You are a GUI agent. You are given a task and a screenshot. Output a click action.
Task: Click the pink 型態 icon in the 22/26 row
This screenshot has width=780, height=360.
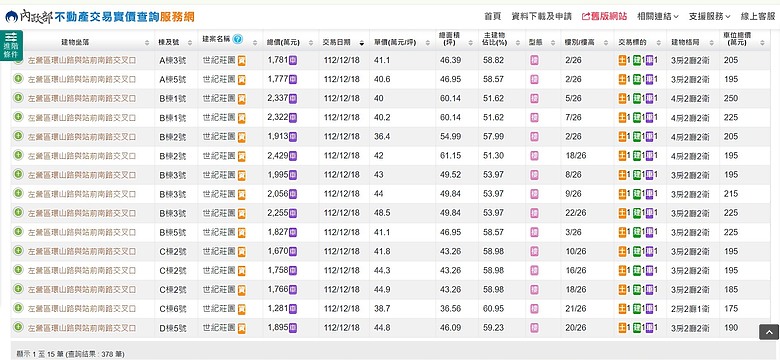click(x=534, y=213)
